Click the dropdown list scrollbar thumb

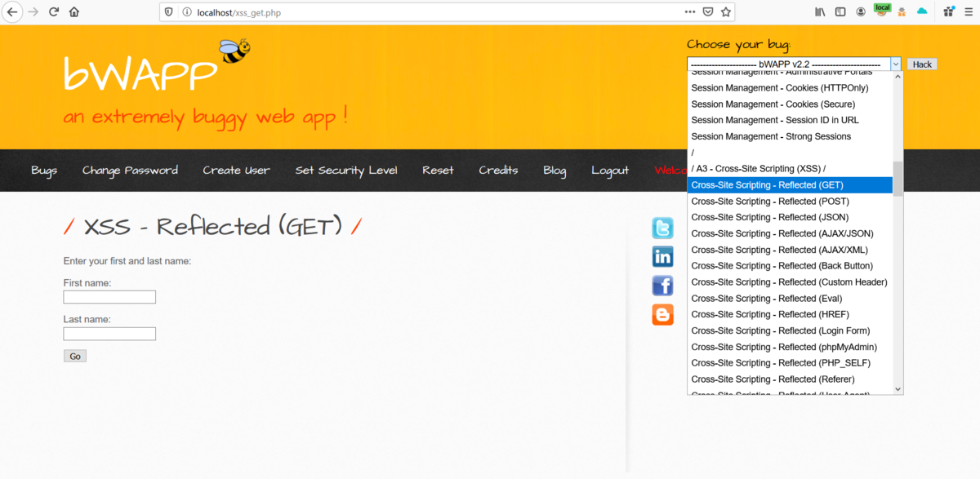coord(898,179)
